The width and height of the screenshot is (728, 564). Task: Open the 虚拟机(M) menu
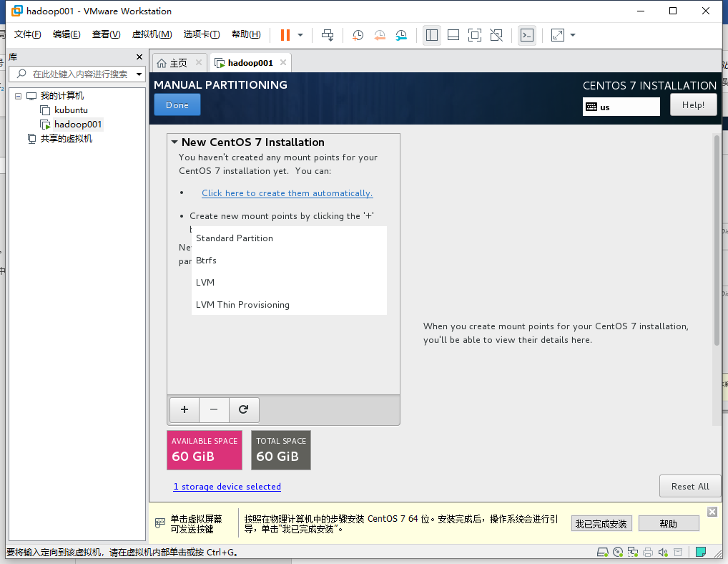(x=152, y=34)
